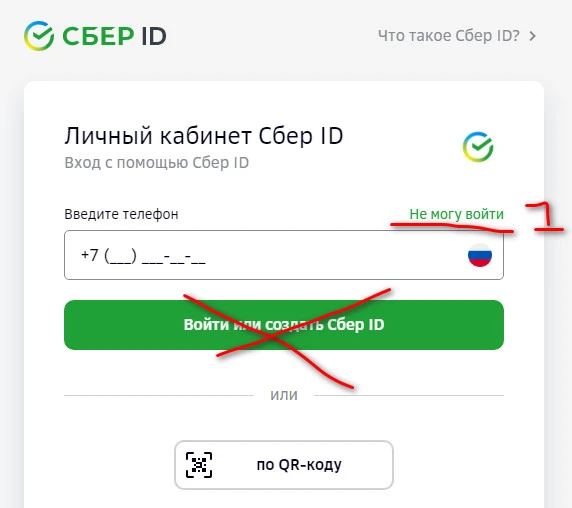
Task: Click the "или" divider text
Action: [x=284, y=395]
